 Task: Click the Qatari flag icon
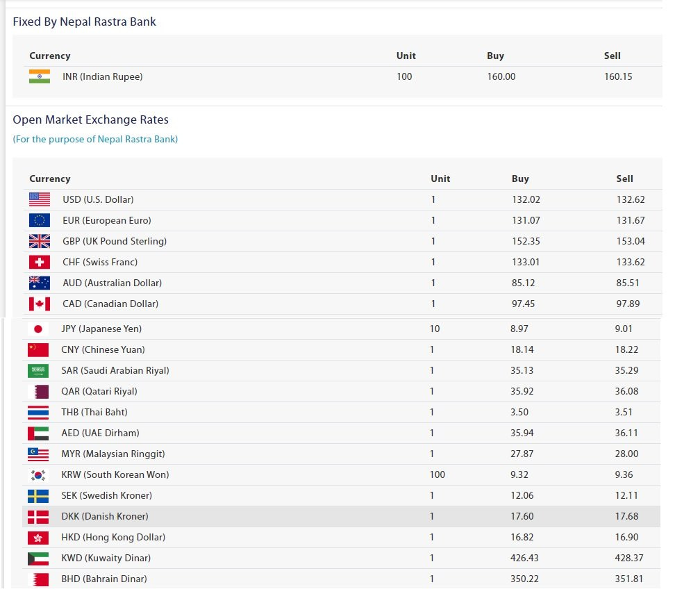click(x=38, y=392)
